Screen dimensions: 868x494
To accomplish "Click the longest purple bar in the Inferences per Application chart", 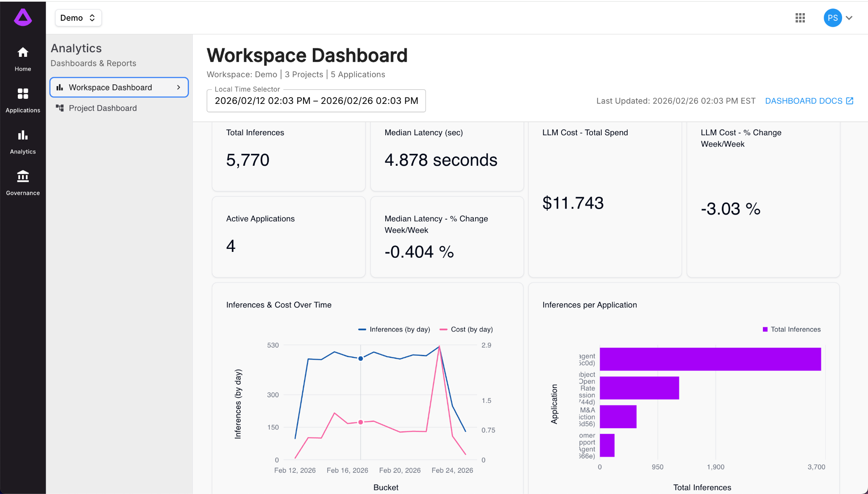I will click(710, 359).
